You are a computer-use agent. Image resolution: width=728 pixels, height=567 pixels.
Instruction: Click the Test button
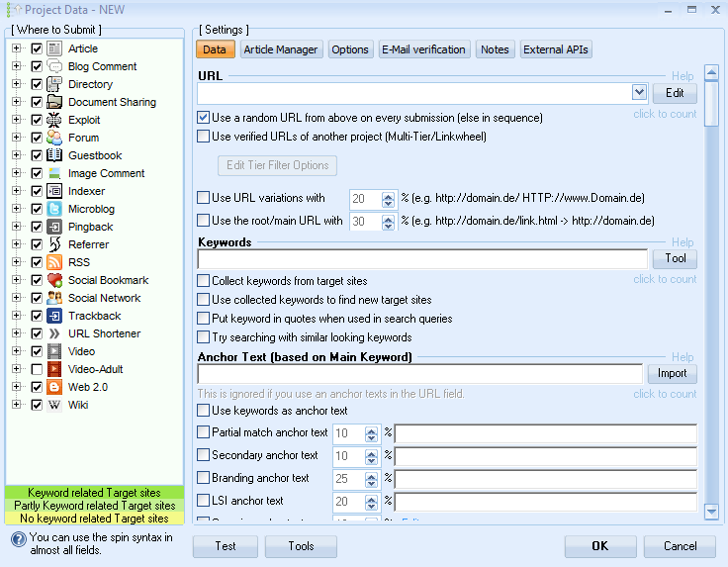pyautogui.click(x=226, y=546)
